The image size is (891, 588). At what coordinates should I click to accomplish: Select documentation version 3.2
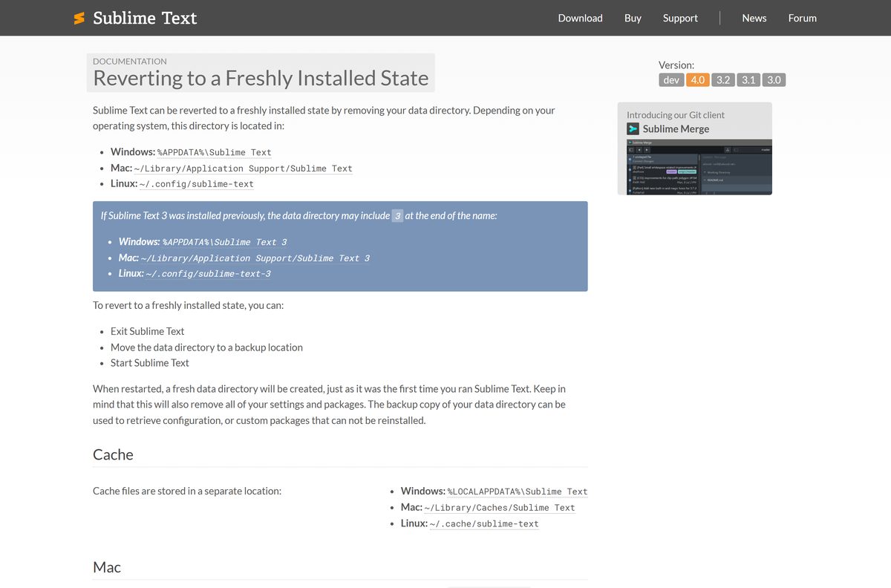click(722, 79)
